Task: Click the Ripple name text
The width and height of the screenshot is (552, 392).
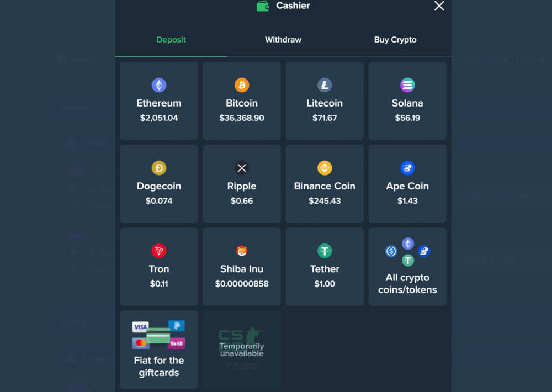Action: coord(242,186)
